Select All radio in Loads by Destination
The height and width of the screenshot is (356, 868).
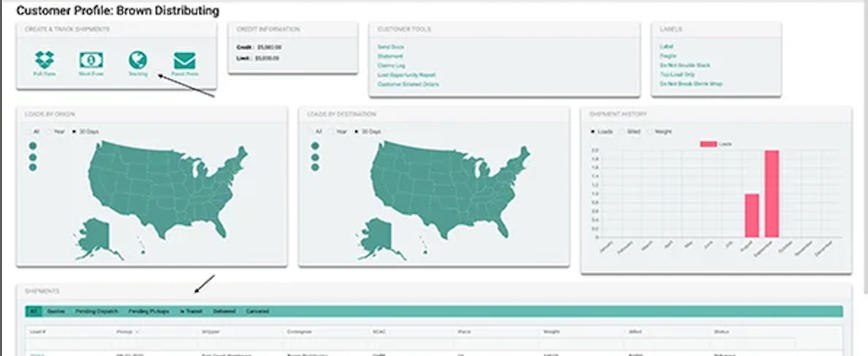coord(310,132)
